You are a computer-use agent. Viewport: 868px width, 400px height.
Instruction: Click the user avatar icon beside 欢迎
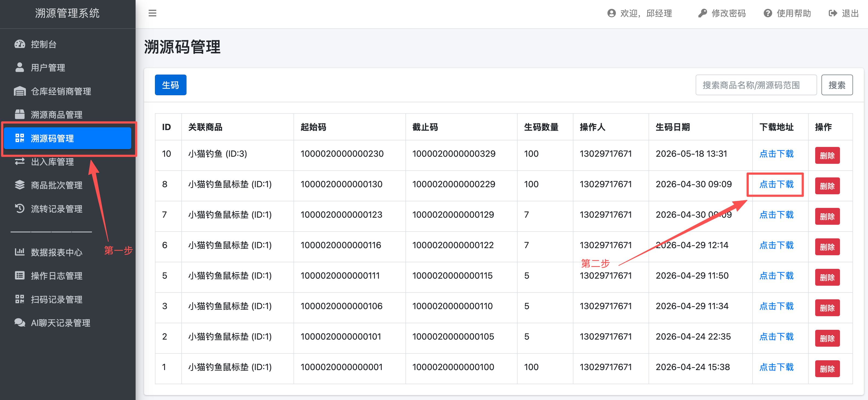611,13
